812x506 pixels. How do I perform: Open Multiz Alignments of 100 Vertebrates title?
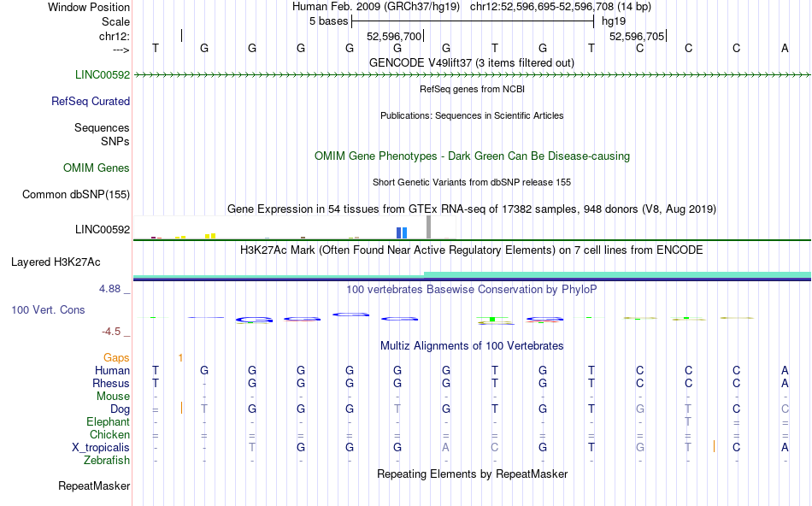[472, 345]
